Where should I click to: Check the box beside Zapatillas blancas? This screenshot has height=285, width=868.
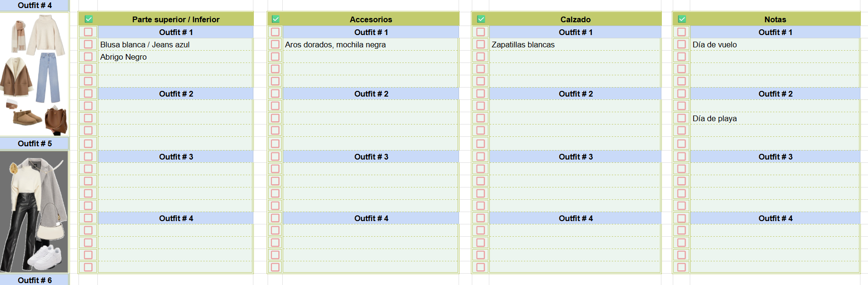coord(481,44)
